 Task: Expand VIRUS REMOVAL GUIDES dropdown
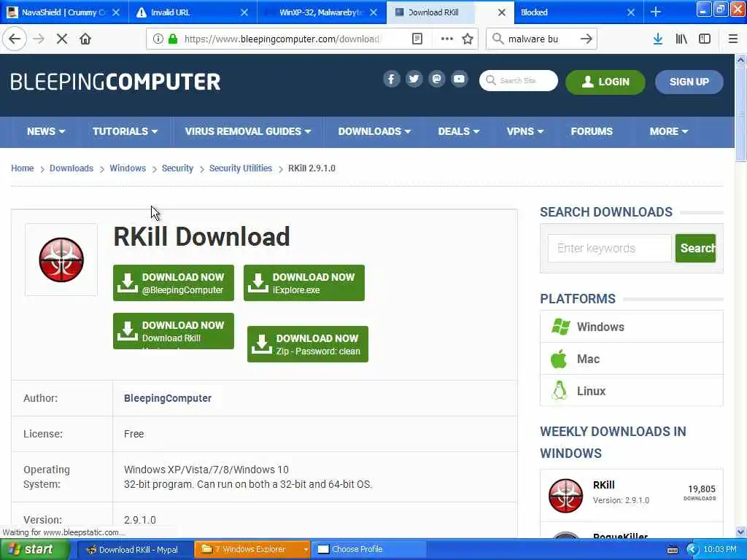coord(248,131)
